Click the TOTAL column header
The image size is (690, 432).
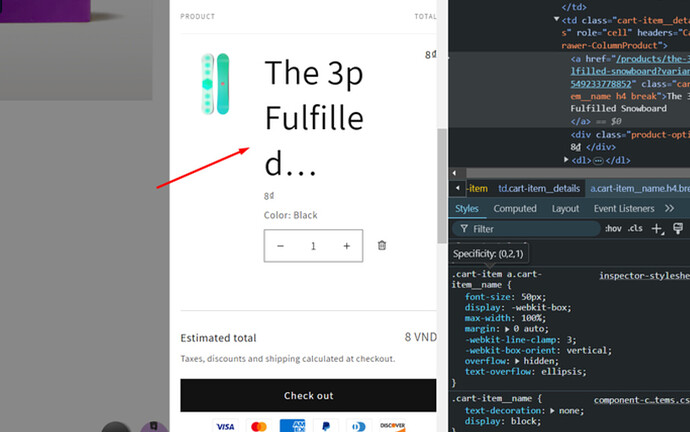coord(425,16)
